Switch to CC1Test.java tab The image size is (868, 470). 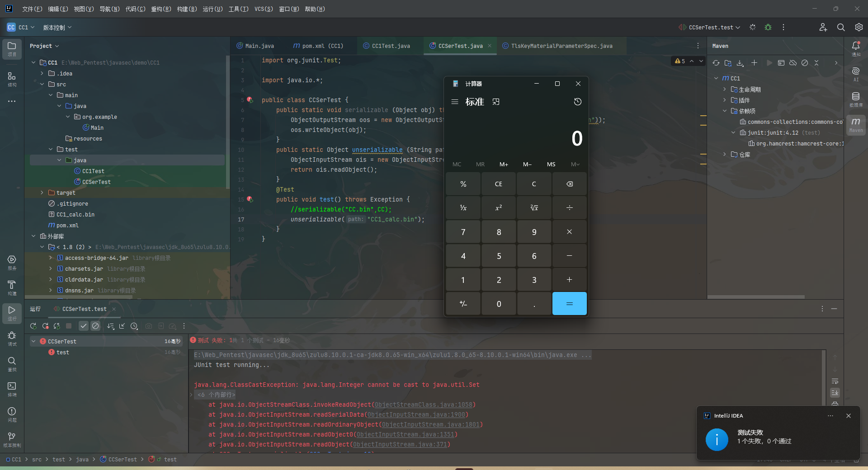[x=387, y=46]
